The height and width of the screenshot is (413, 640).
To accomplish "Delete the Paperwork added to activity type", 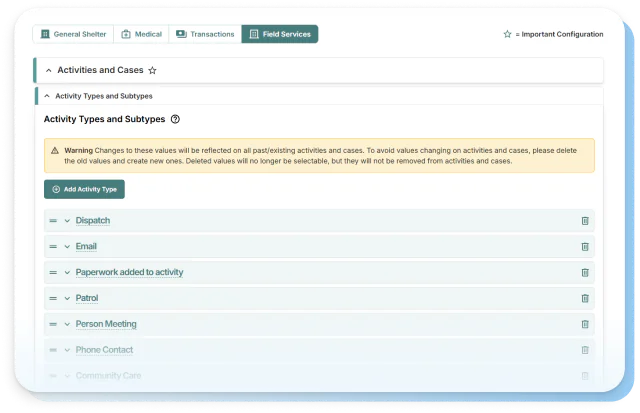I will 585,273.
